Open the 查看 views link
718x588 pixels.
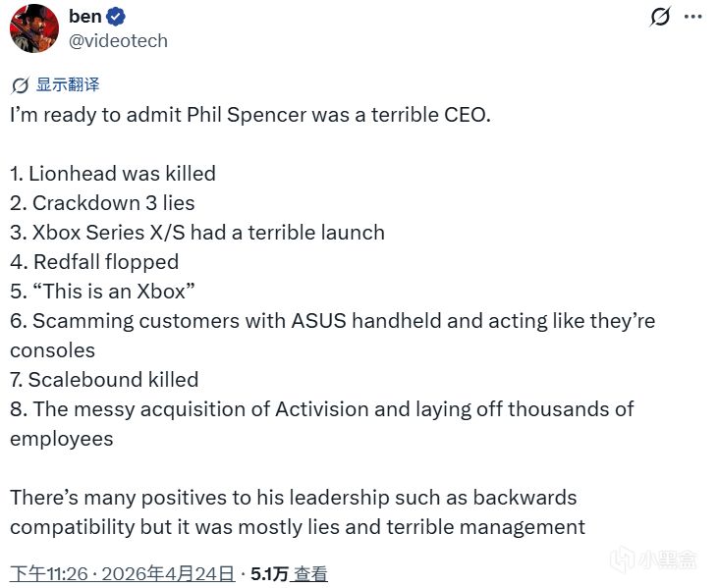click(x=311, y=573)
